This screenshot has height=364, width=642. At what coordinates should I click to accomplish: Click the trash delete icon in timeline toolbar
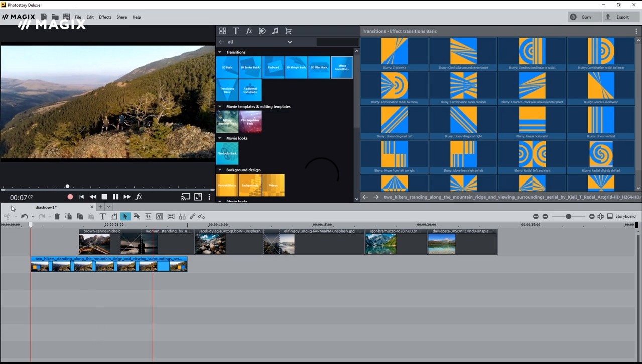click(57, 217)
